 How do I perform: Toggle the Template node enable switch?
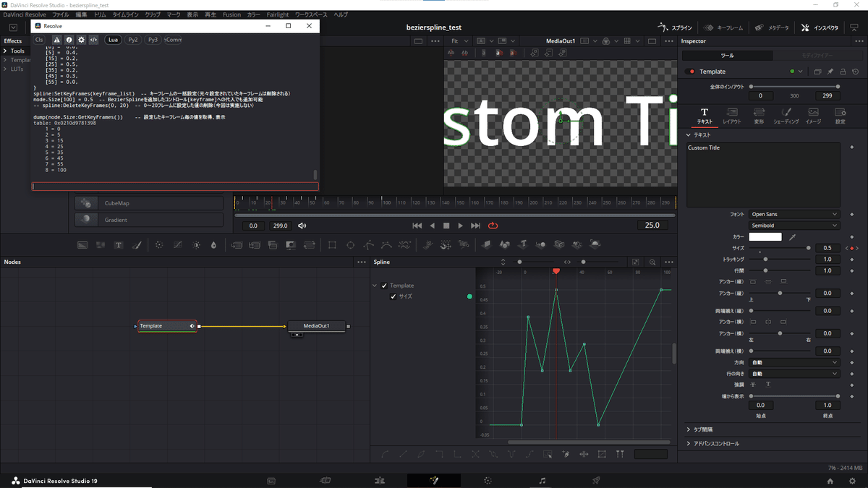692,72
